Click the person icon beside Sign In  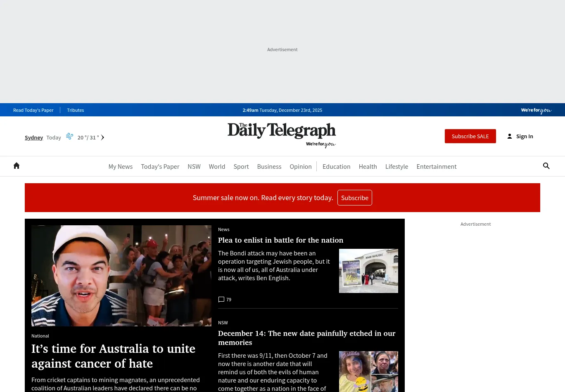(510, 137)
